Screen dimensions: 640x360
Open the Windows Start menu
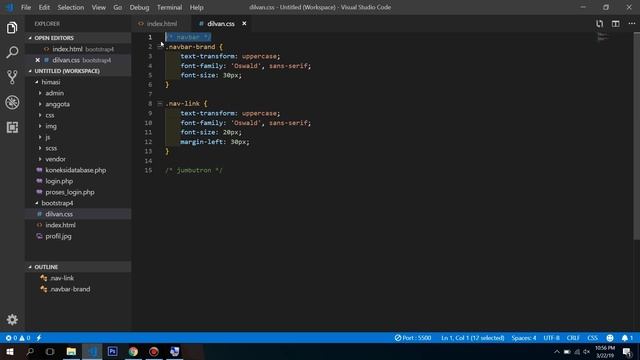tap(10, 351)
